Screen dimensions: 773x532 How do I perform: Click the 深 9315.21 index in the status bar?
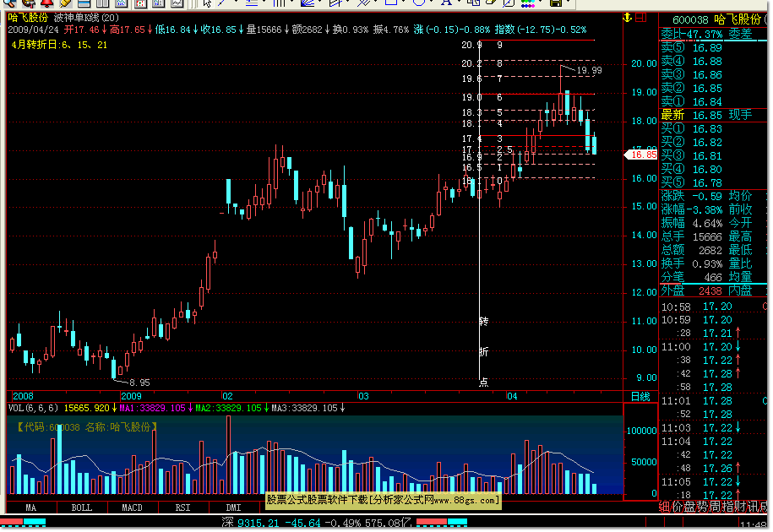[x=250, y=524]
